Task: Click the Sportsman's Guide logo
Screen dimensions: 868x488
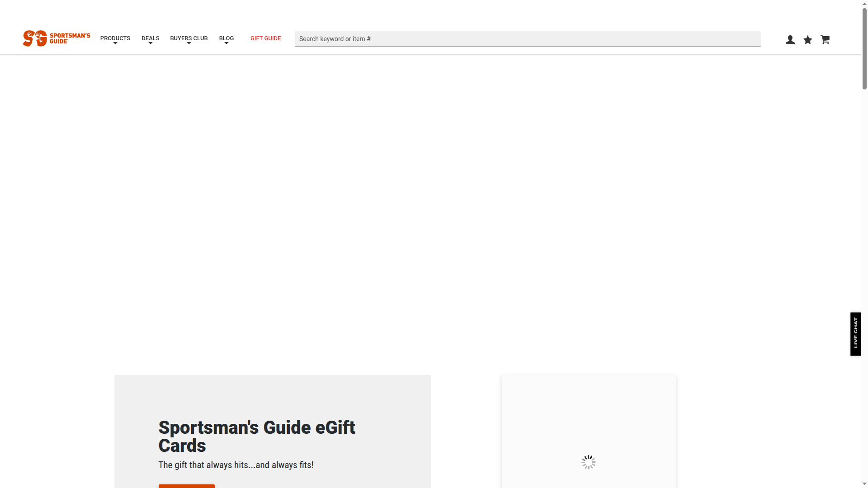Action: 56,38
